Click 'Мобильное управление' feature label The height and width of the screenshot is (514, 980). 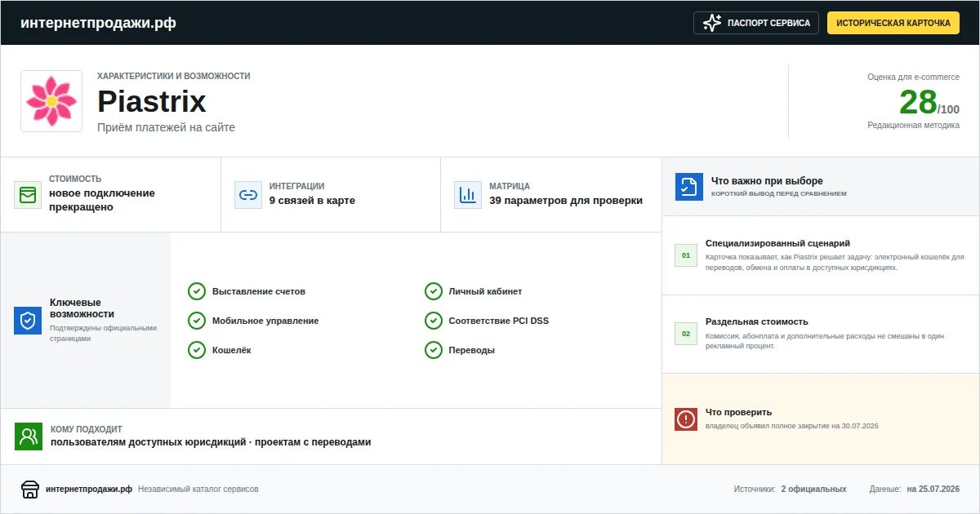click(x=265, y=321)
